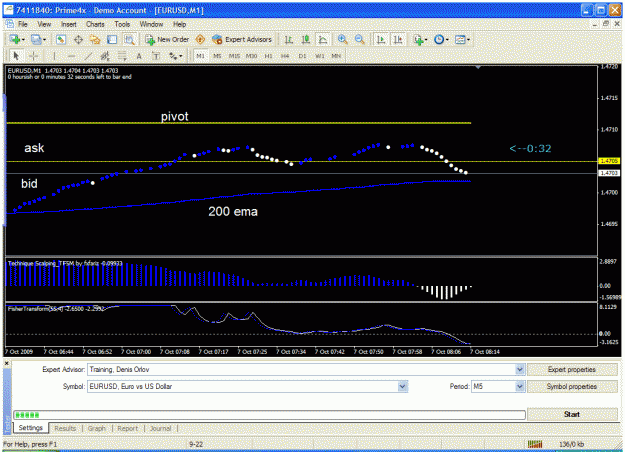This screenshot has height=452, width=625.
Task: Select the Text Label tool
Action: (156, 56)
